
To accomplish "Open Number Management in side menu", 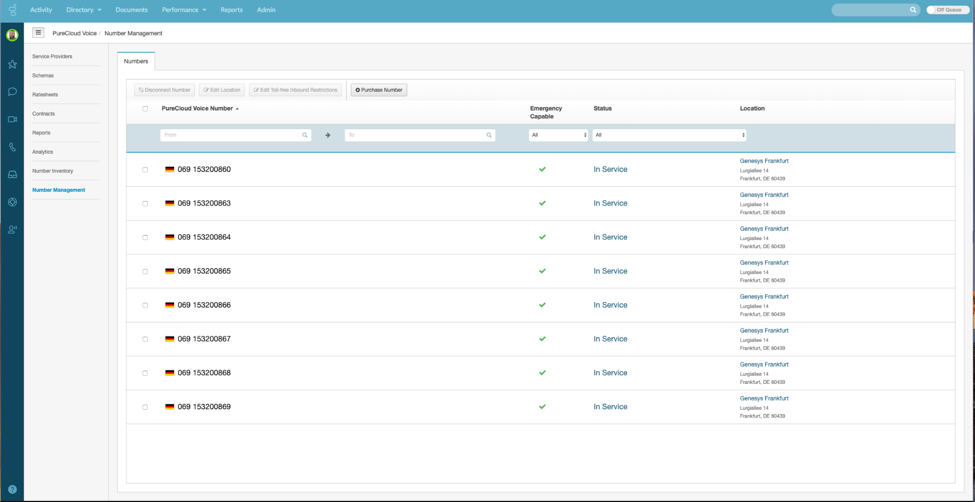I will [59, 190].
